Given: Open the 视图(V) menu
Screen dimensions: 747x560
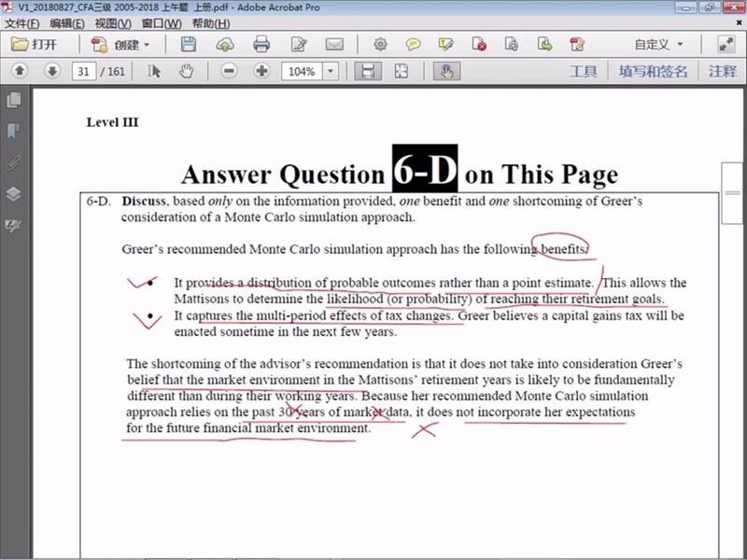Looking at the screenshot, I should click(x=112, y=23).
